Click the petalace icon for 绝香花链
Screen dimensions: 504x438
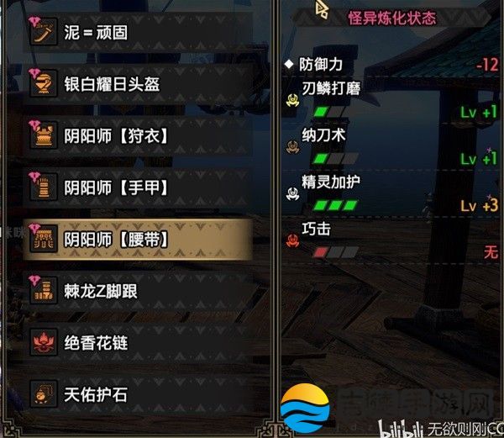(x=44, y=342)
